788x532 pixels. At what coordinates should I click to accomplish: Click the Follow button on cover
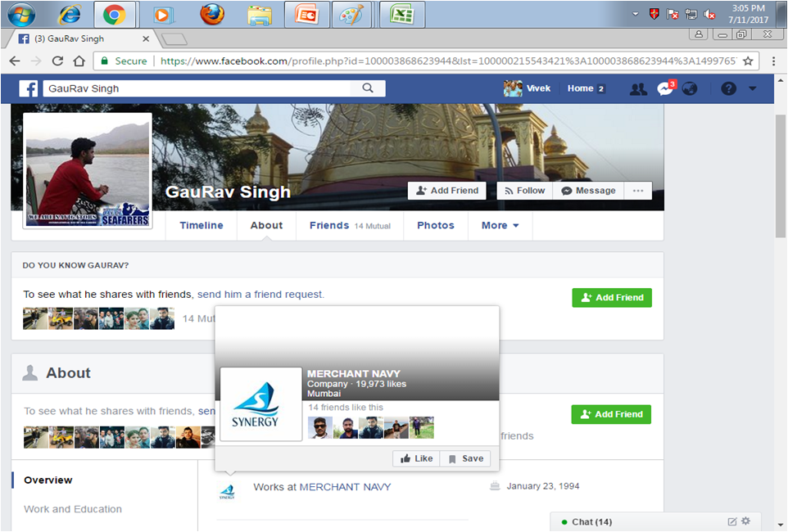(x=523, y=191)
